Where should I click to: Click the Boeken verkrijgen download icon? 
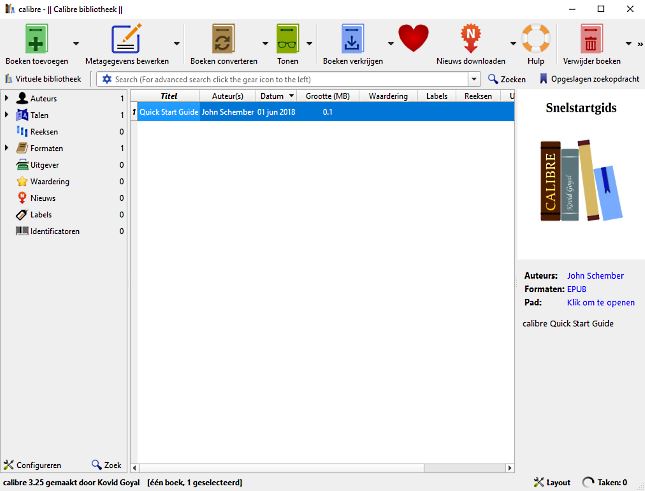[x=352, y=39]
